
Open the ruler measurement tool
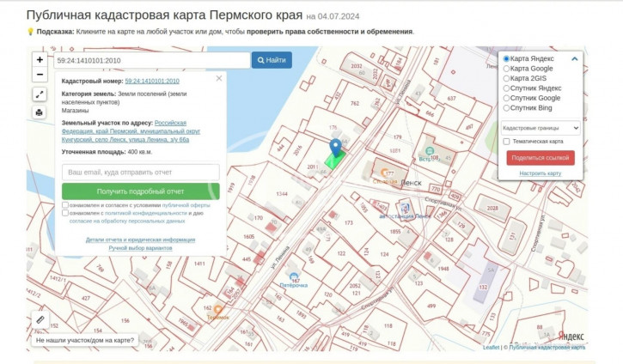pyautogui.click(x=40, y=320)
